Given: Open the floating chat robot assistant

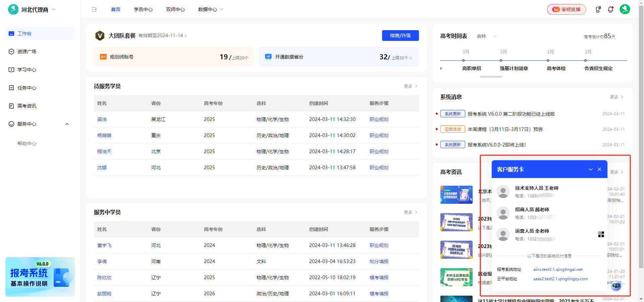Looking at the screenshot, I should point(616,286).
